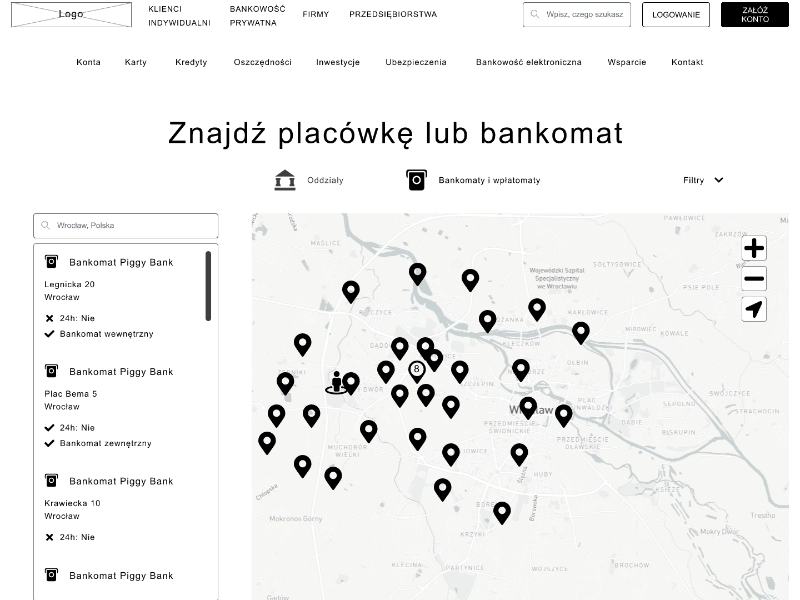Select the Wsparcie menu item

tap(626, 62)
